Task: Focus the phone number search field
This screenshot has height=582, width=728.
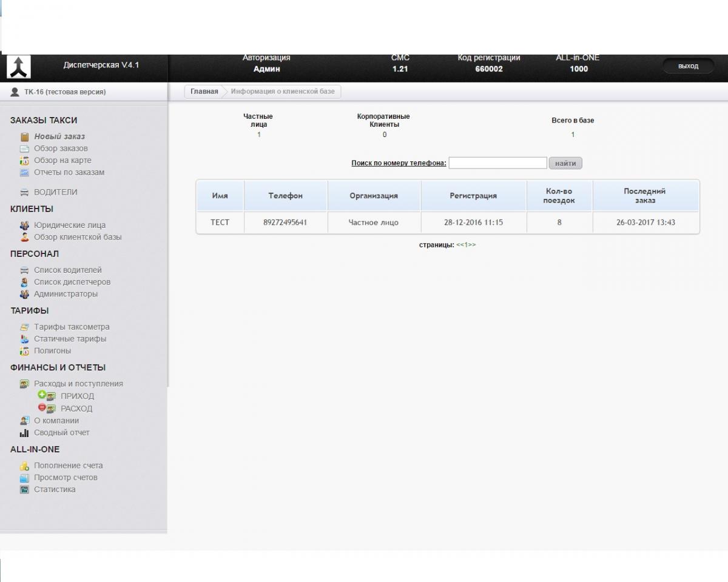Action: [497, 163]
